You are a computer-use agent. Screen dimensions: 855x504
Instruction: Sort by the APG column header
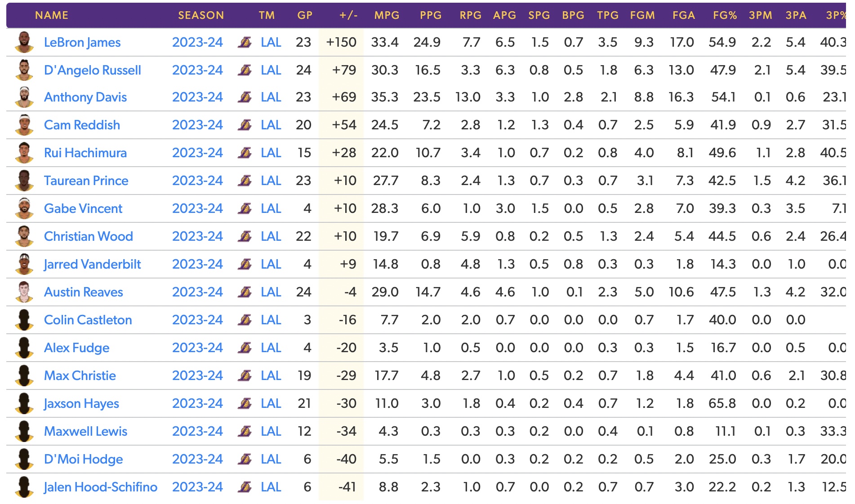click(505, 15)
